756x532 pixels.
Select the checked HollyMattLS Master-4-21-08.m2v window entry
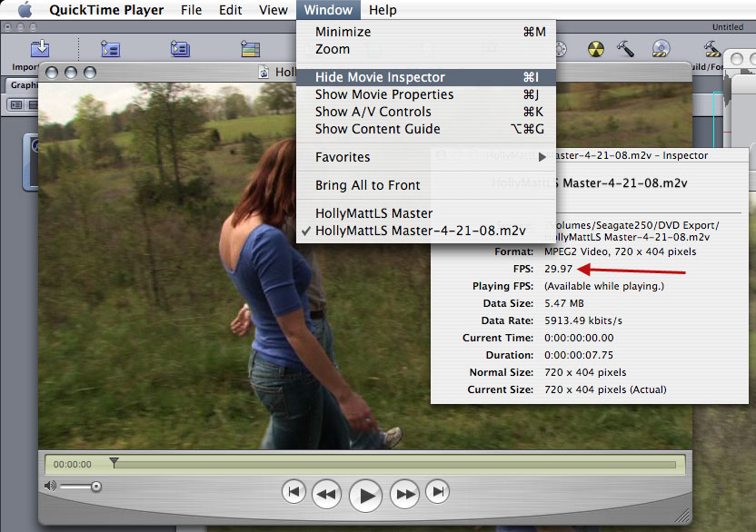(x=426, y=231)
